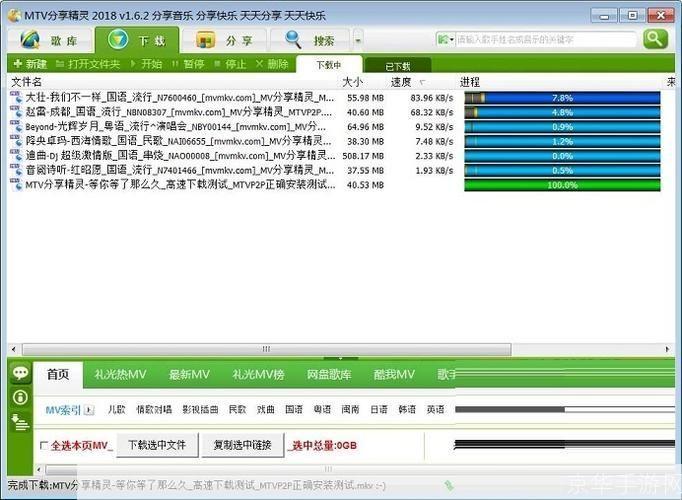Screen dimensions: 682x500
Task: Click file icon of 赵雷-成都 row
Action: click(16, 112)
